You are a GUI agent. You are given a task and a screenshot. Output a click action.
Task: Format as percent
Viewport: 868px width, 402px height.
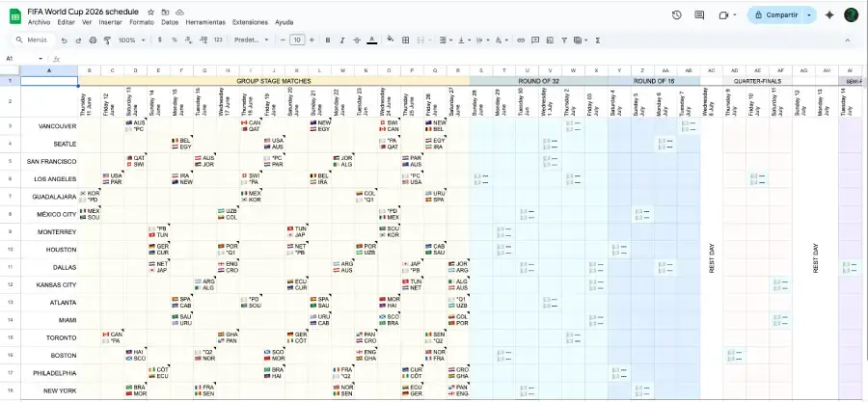point(175,40)
